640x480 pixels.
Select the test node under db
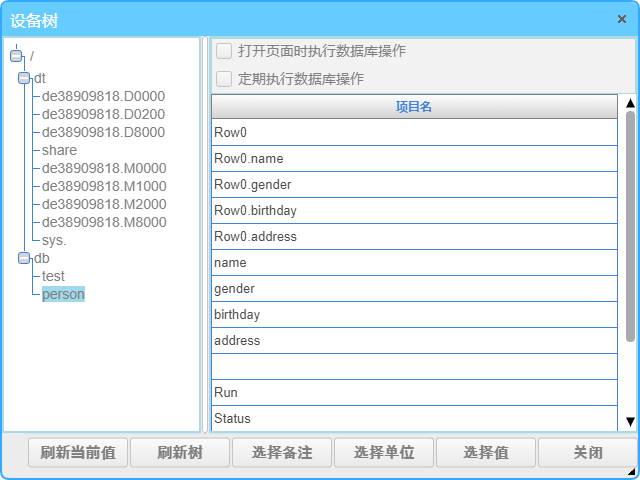(53, 276)
